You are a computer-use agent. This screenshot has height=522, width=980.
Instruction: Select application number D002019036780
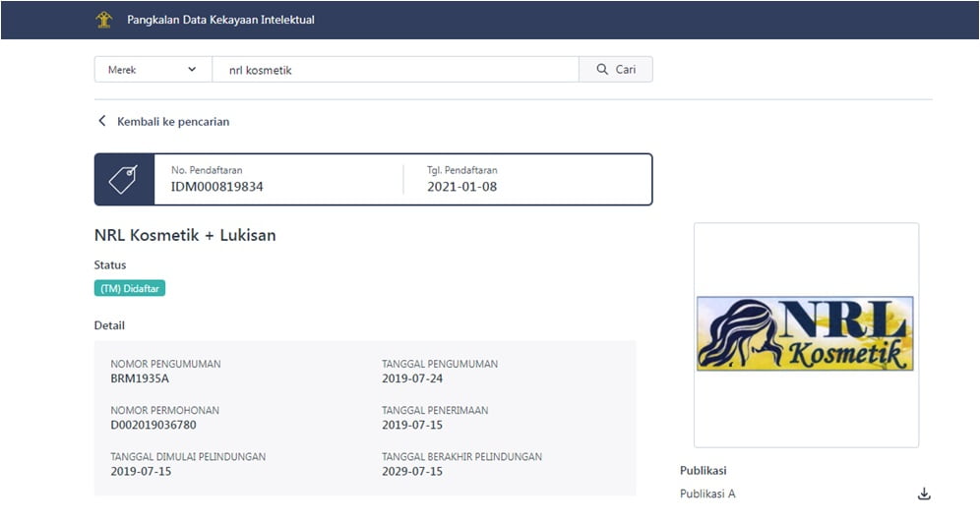153,426
